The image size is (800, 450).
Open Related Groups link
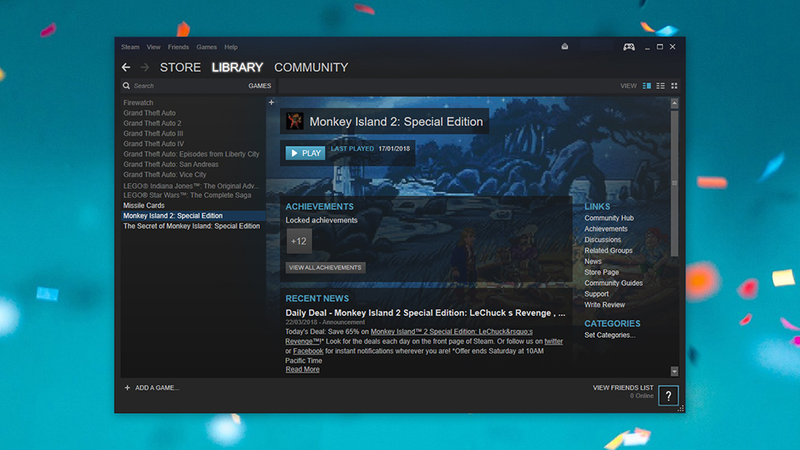click(x=608, y=251)
